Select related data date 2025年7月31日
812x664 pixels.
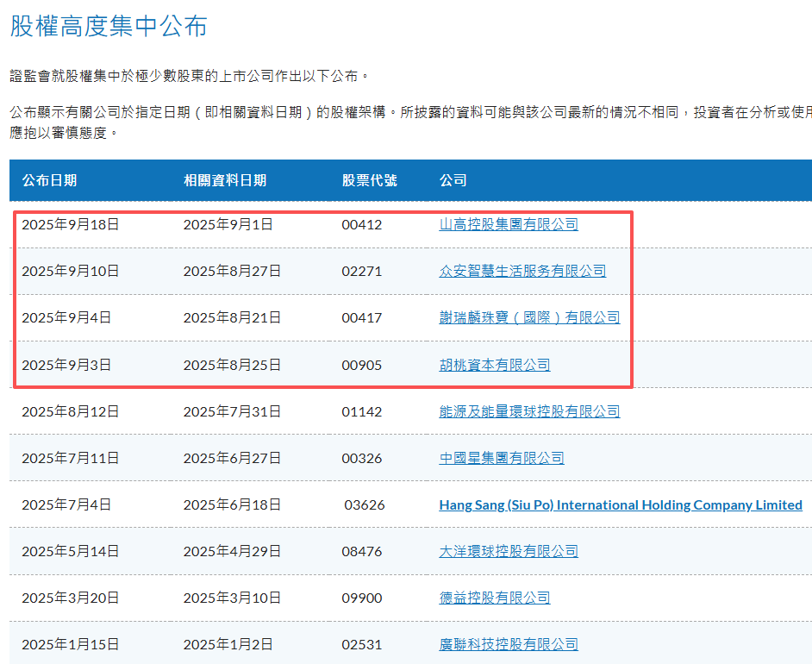232,411
